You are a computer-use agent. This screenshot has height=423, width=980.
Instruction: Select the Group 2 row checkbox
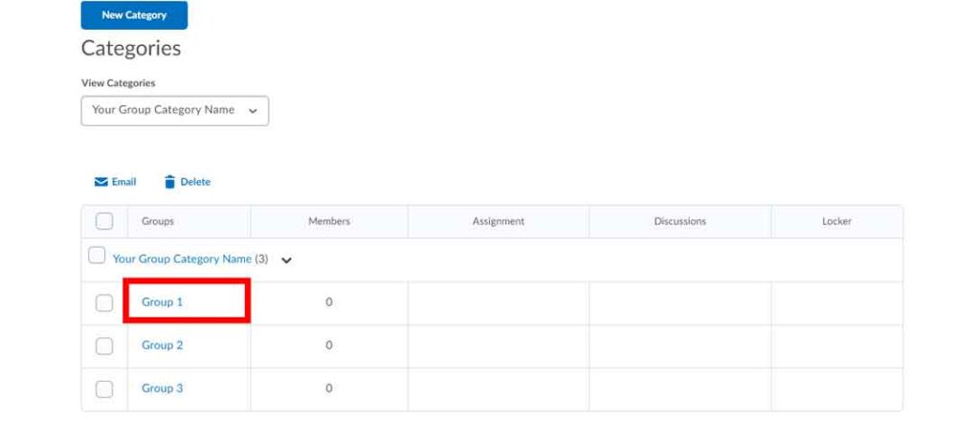point(104,345)
